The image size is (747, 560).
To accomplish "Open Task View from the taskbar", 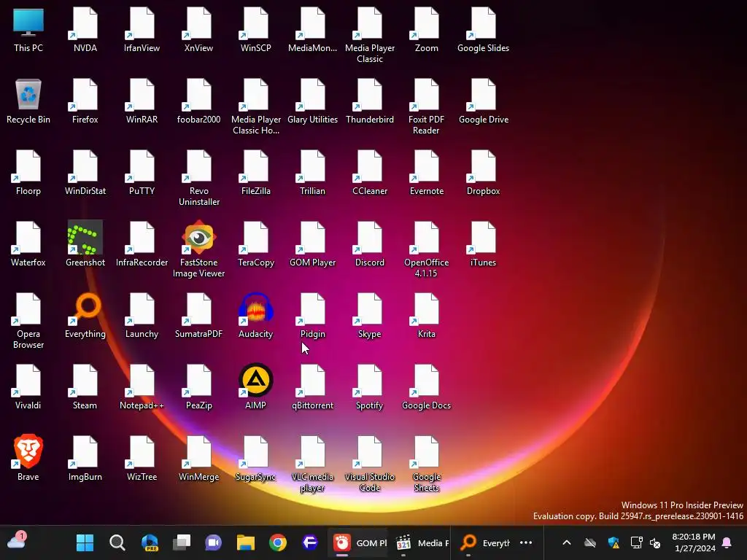I will [x=182, y=542].
